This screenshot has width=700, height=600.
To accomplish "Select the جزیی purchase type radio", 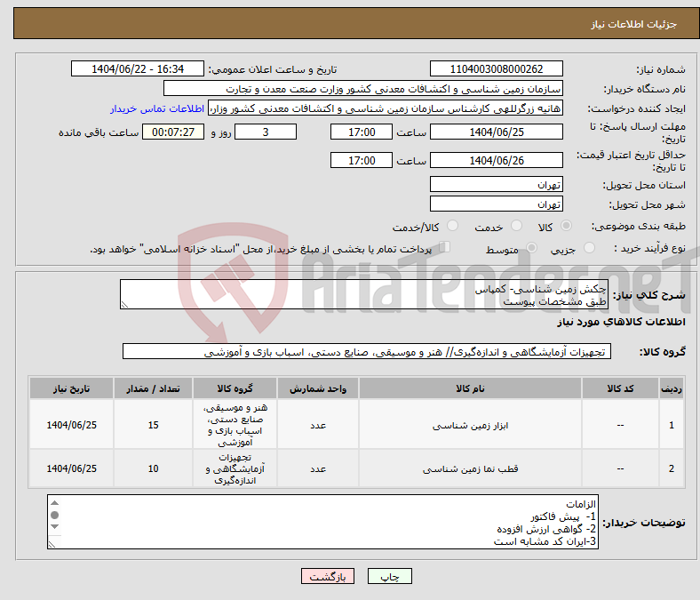I will pos(589,247).
